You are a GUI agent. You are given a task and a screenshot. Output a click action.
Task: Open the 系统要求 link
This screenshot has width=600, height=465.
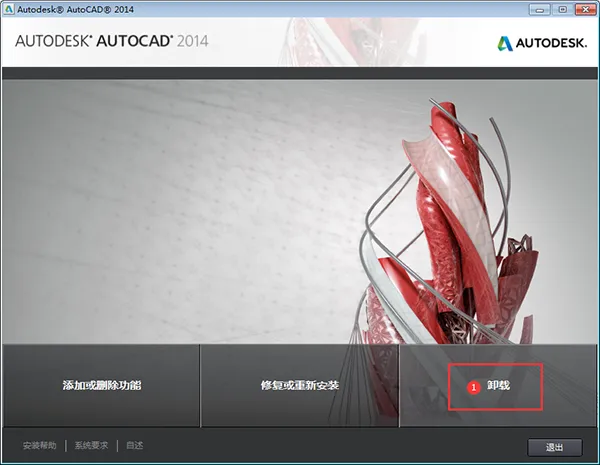(91, 445)
